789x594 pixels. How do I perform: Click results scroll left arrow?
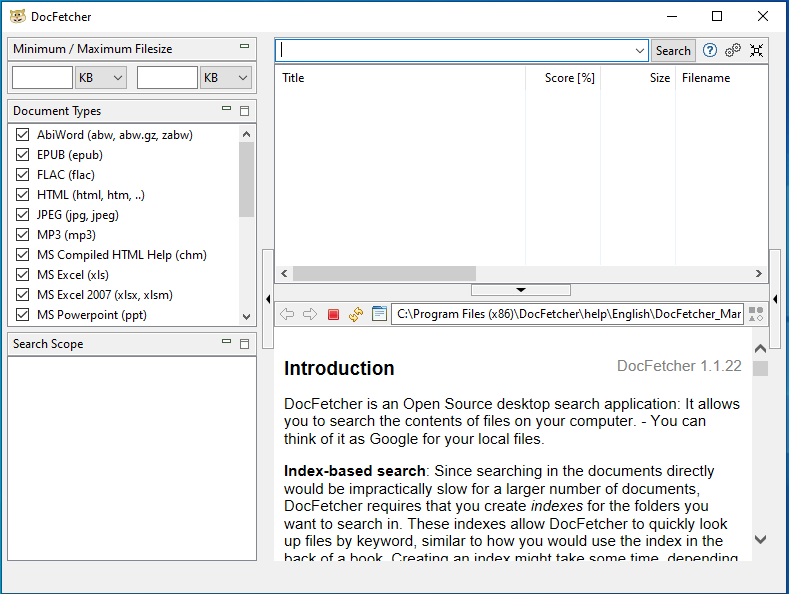pyautogui.click(x=284, y=273)
